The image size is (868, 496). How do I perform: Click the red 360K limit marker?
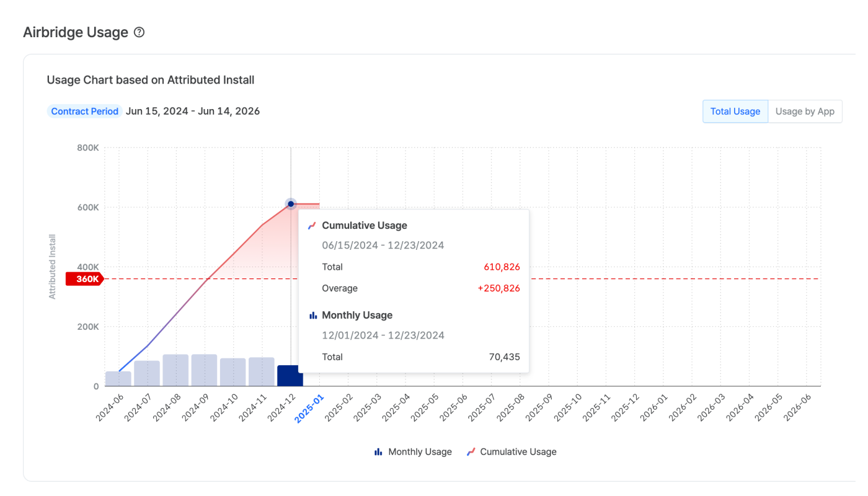[x=85, y=279]
